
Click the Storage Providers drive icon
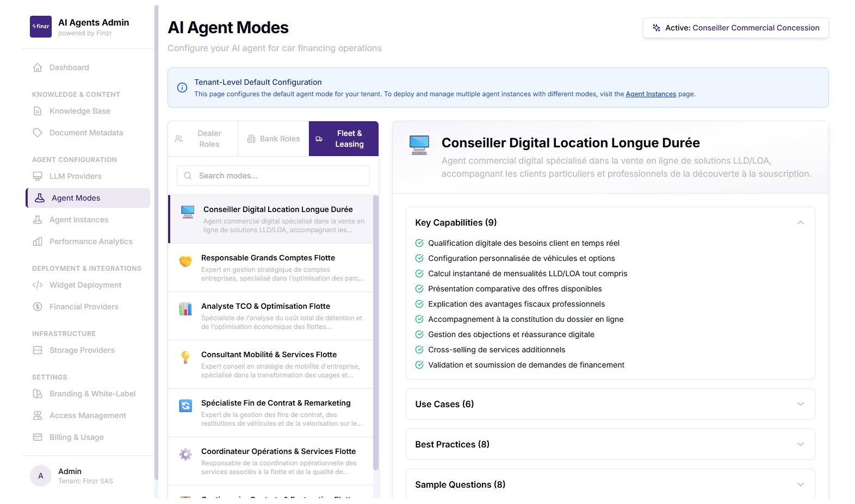tap(38, 350)
